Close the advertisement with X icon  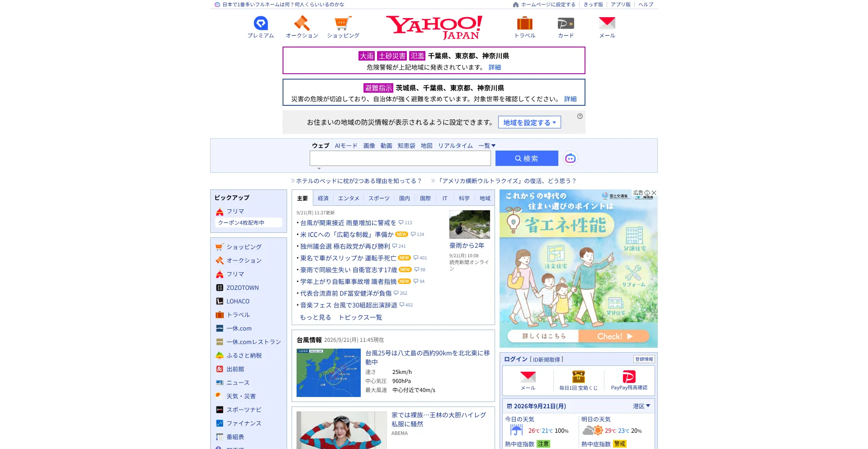point(654,193)
